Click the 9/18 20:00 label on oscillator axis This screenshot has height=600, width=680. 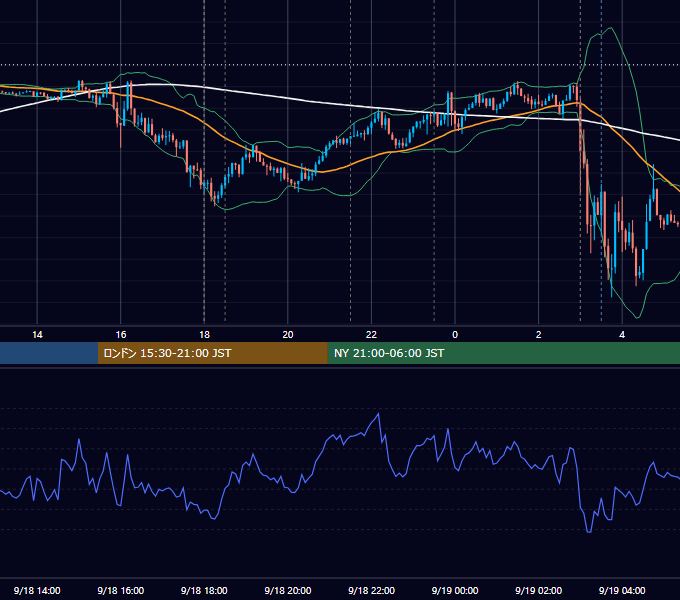(288, 590)
